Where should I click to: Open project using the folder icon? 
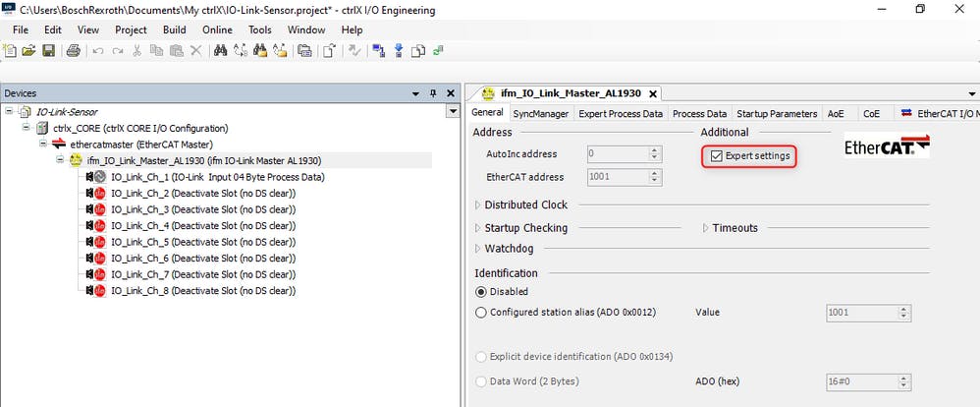pos(28,51)
